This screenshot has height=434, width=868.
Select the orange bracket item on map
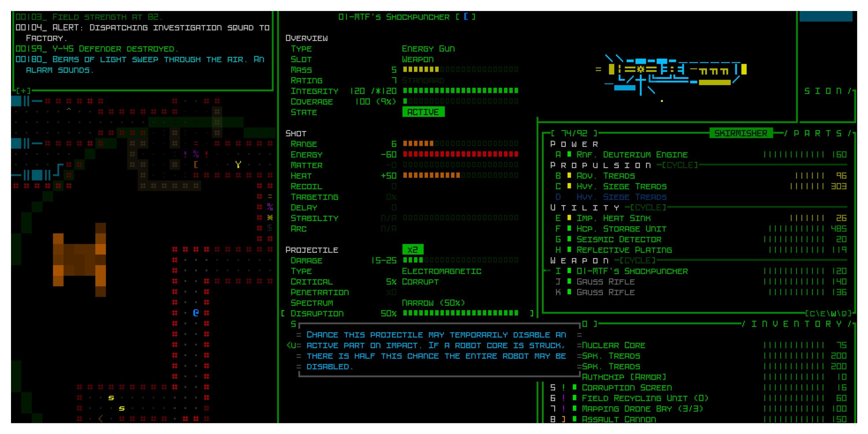[196, 165]
